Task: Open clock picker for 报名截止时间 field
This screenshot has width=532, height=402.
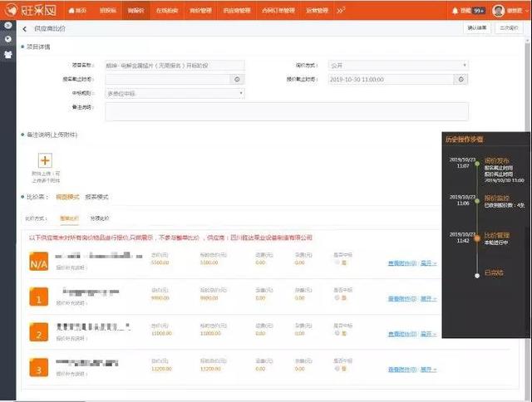Action: 238,79
